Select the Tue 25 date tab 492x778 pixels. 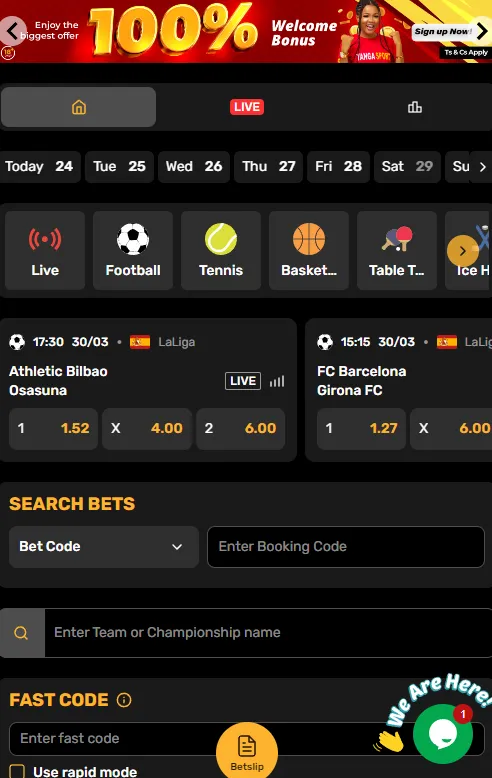(119, 167)
